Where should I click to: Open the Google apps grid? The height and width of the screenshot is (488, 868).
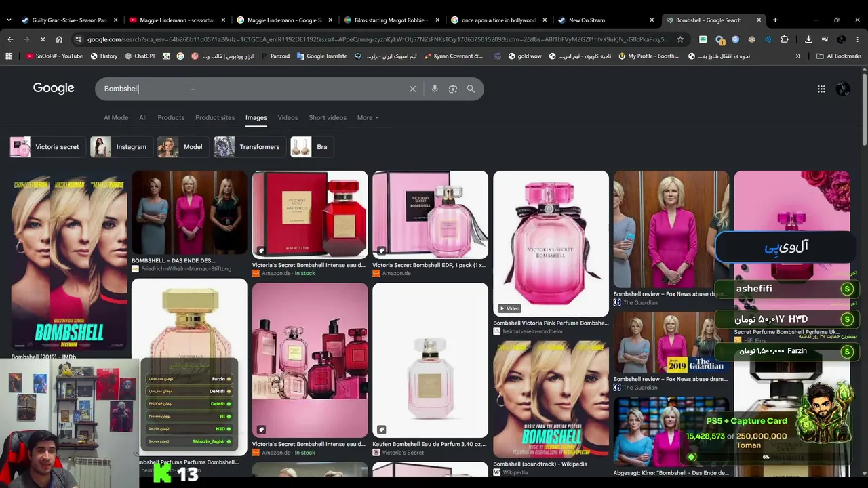click(x=821, y=89)
